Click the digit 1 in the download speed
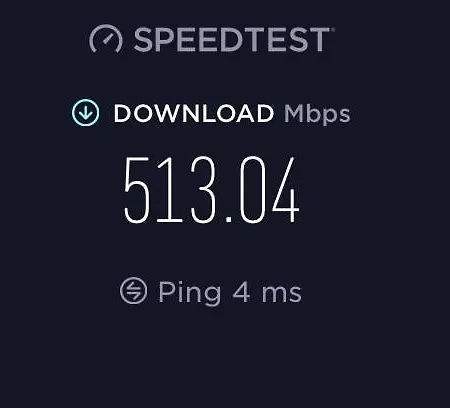The height and width of the screenshot is (408, 450). coord(169,190)
